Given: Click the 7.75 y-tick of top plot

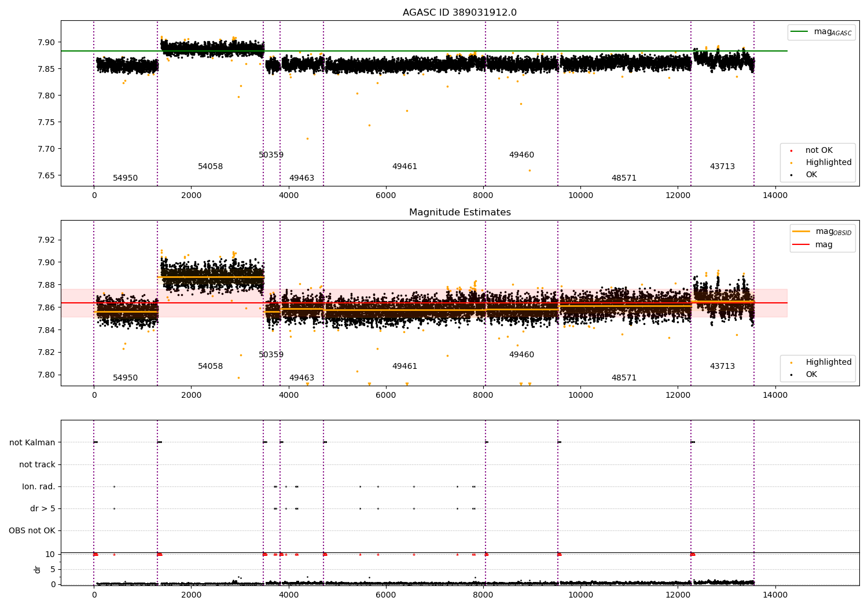Looking at the screenshot, I should pos(47,122).
